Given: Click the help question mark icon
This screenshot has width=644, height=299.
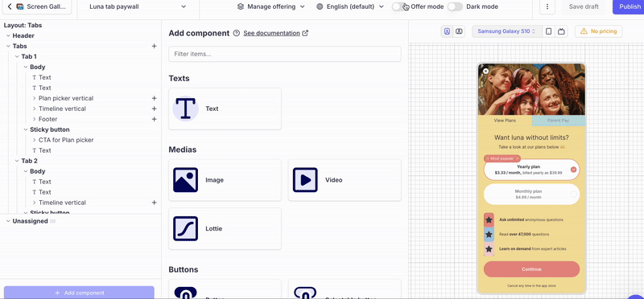Looking at the screenshot, I should pyautogui.click(x=236, y=33).
